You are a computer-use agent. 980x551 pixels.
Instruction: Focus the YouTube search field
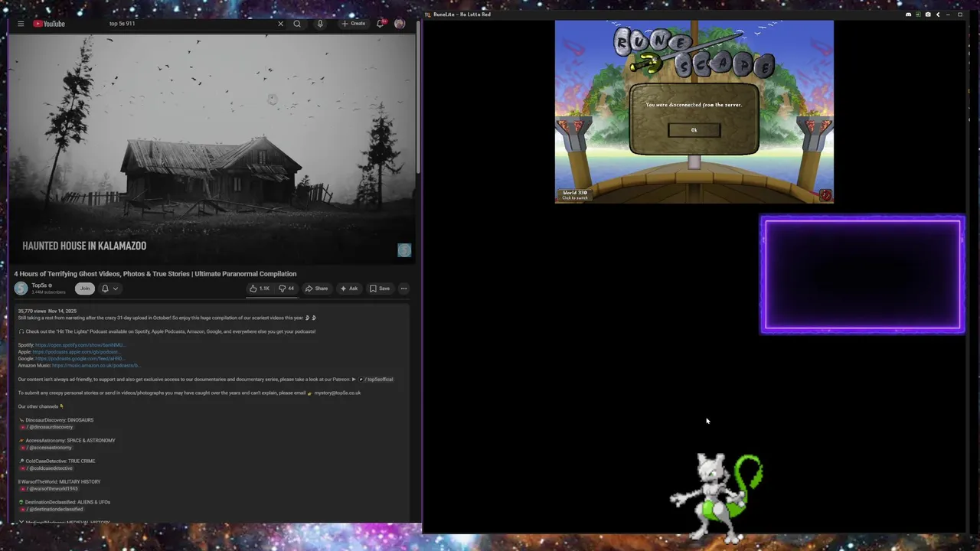191,24
